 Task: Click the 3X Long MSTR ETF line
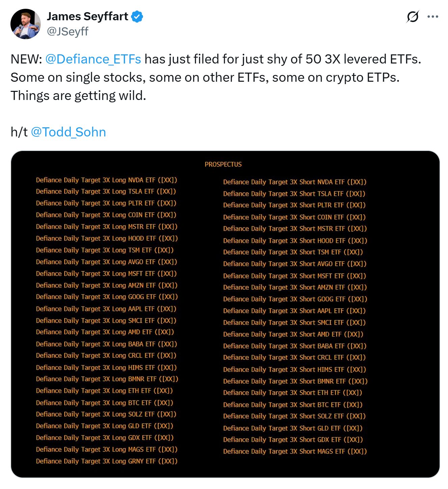[x=106, y=227]
